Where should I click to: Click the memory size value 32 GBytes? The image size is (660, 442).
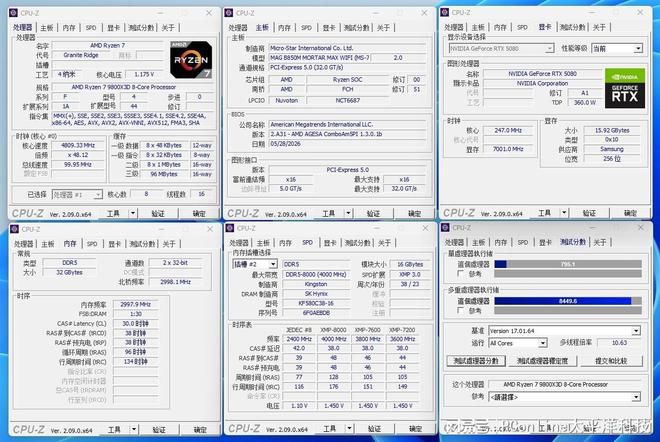click(70, 273)
